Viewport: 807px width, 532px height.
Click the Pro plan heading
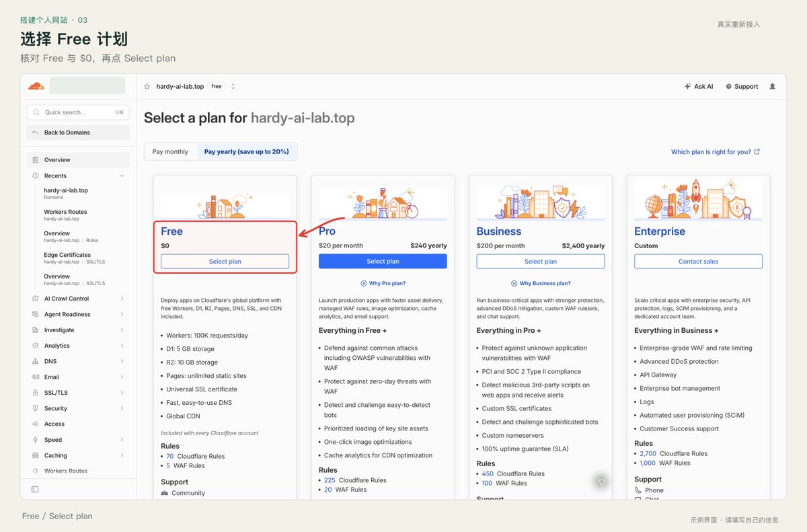click(327, 231)
